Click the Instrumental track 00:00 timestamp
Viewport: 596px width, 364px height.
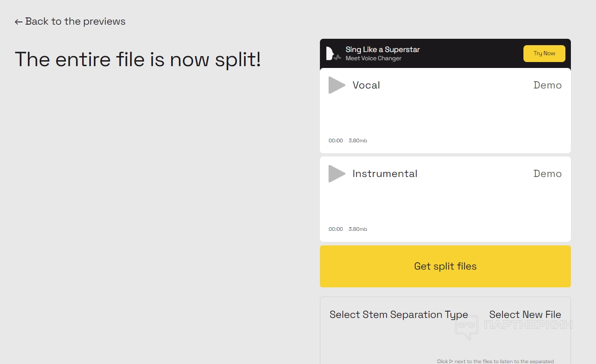[335, 229]
